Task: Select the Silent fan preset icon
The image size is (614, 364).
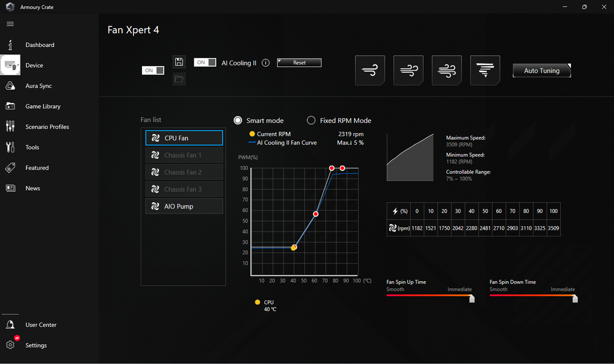Action: pyautogui.click(x=369, y=71)
